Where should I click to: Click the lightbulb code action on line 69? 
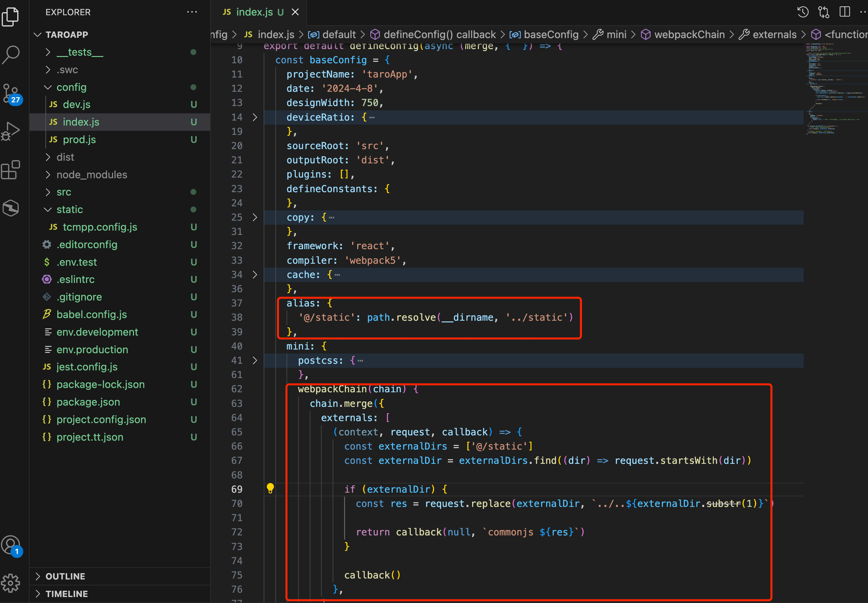(x=270, y=488)
